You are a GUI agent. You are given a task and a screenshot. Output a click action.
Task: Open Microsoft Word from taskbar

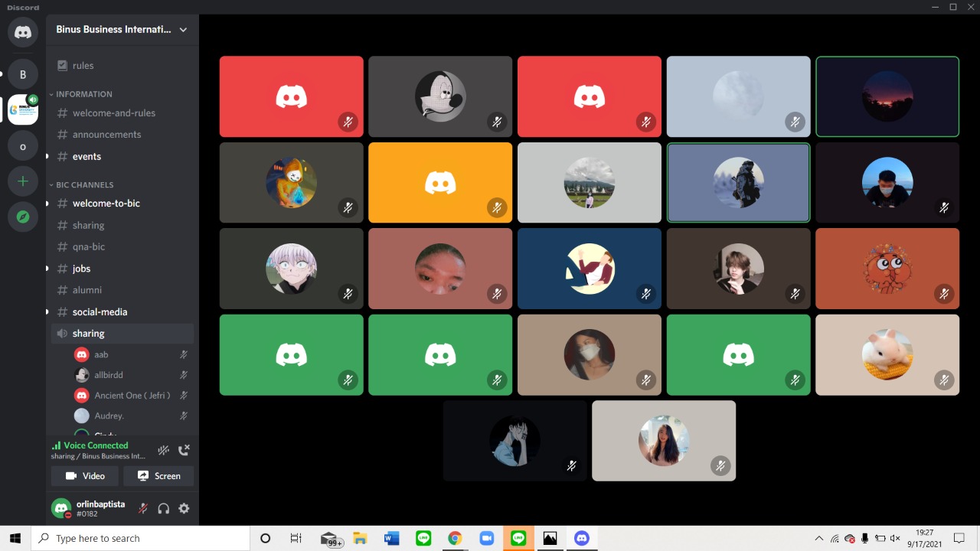[x=392, y=539]
